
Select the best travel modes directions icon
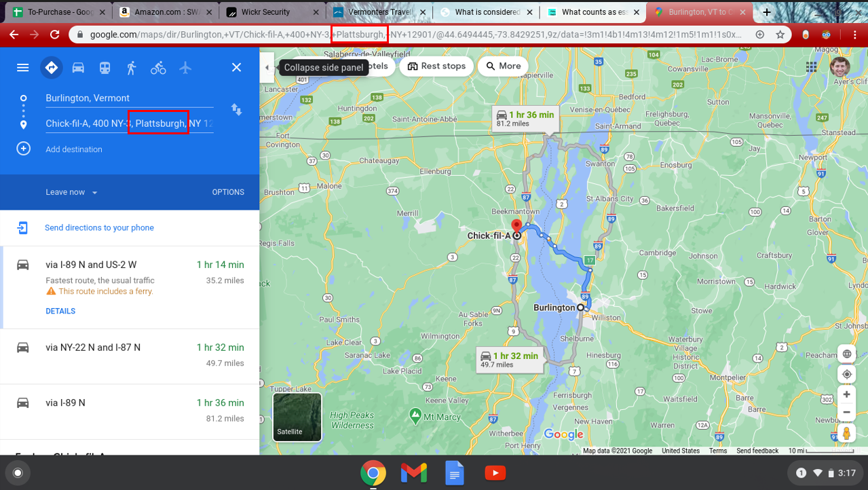(x=51, y=67)
